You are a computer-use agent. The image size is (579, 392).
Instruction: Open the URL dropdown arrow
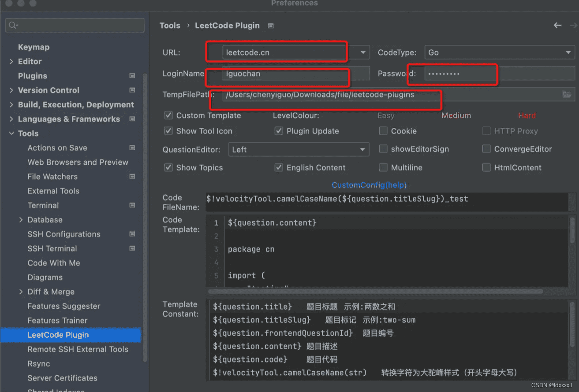click(363, 52)
